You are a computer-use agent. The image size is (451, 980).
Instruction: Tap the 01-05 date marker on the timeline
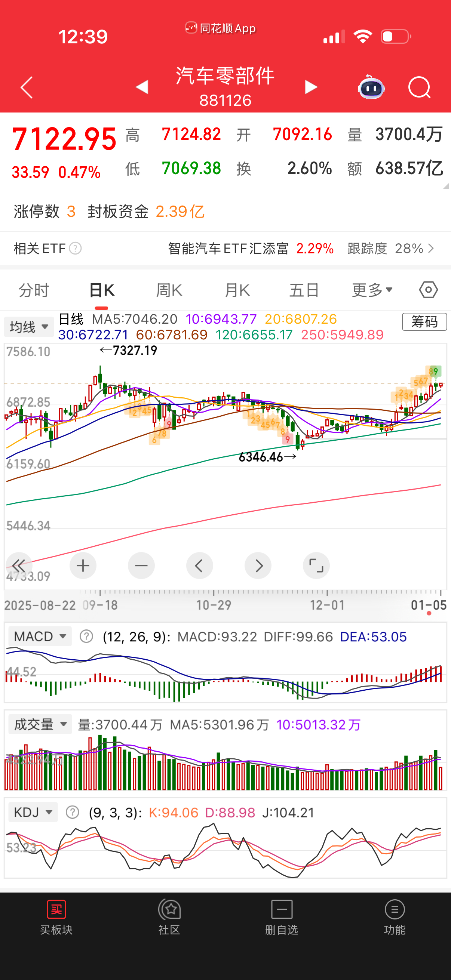pyautogui.click(x=429, y=604)
